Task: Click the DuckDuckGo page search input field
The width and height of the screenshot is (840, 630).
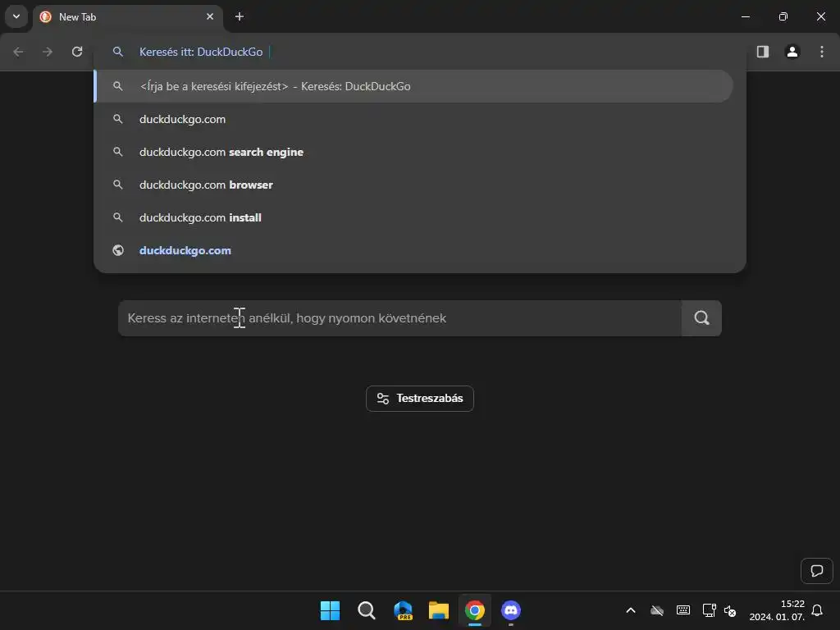Action: point(399,318)
